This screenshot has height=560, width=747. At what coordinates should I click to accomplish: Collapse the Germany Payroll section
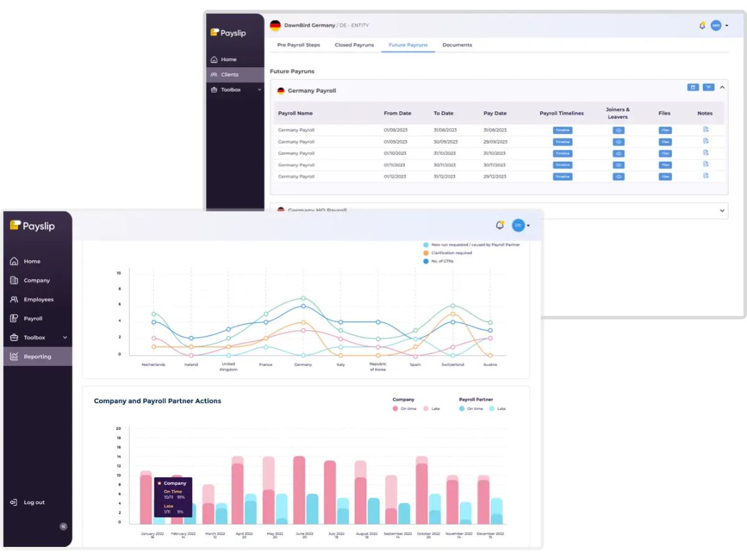point(722,88)
